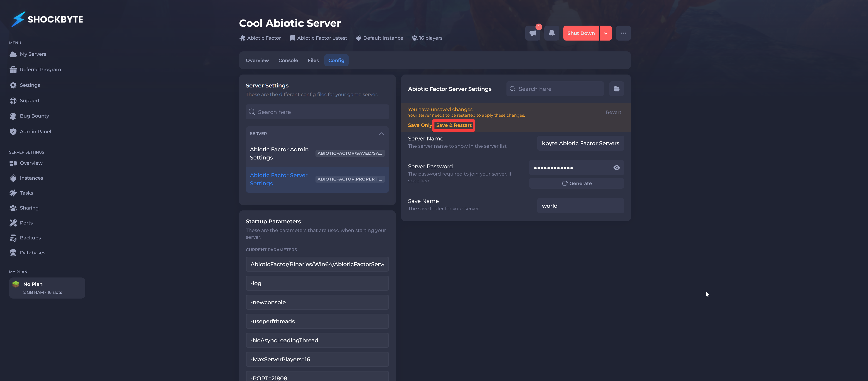Go to account Settings in the menu
Image resolution: width=868 pixels, height=381 pixels.
pyautogui.click(x=30, y=85)
